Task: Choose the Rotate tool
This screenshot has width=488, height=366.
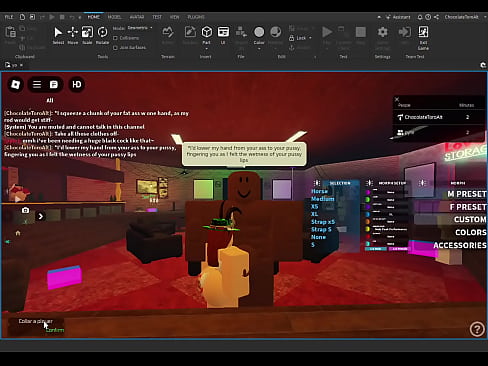Action: [102, 35]
